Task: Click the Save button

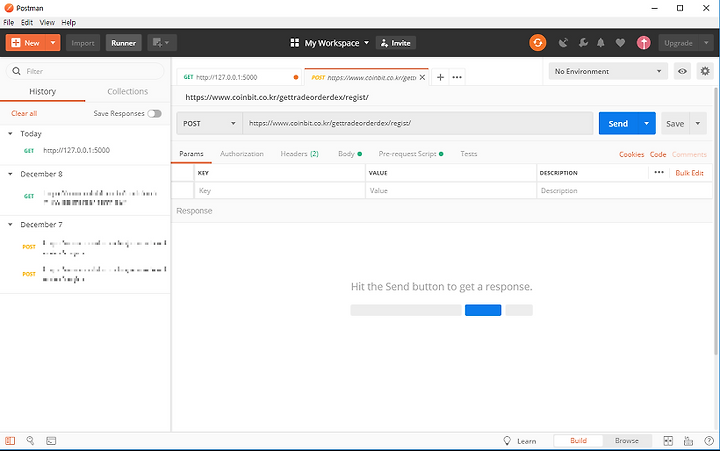Action: pyautogui.click(x=675, y=124)
